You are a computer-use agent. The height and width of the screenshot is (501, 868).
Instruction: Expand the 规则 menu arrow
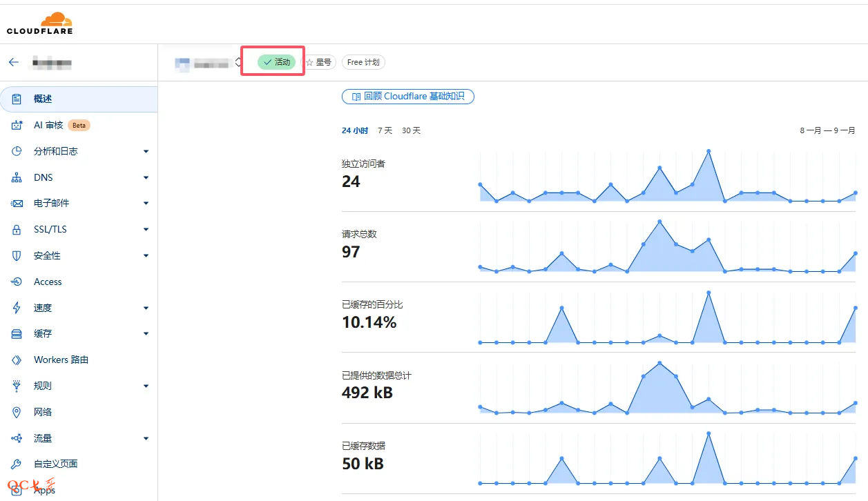146,386
